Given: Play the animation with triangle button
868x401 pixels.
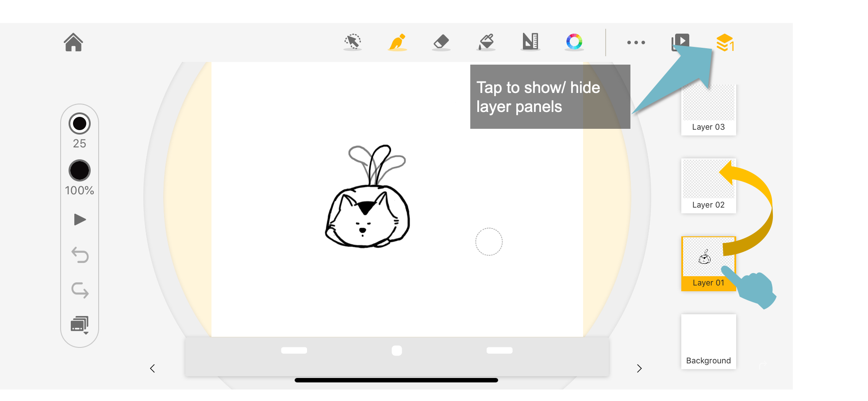Looking at the screenshot, I should (80, 220).
